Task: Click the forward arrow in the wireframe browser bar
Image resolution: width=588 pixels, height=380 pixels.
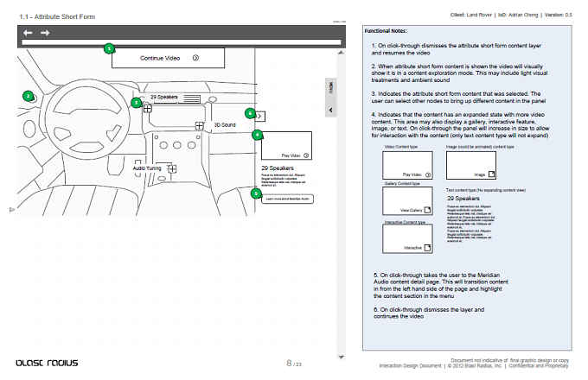Action: pyautogui.click(x=45, y=33)
